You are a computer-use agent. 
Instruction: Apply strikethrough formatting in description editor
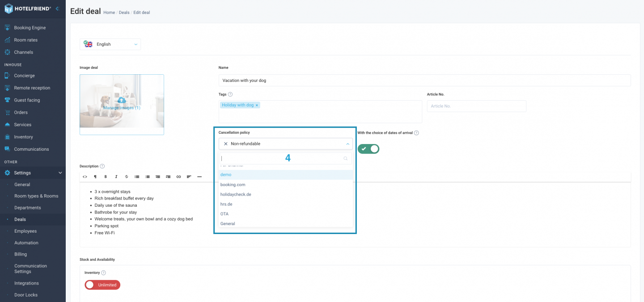[127, 177]
